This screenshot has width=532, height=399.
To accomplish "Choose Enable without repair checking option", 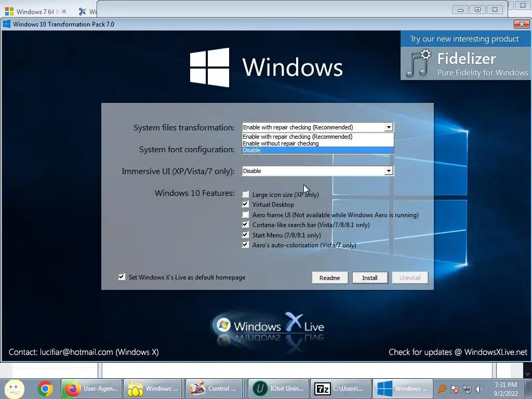I will (x=317, y=143).
